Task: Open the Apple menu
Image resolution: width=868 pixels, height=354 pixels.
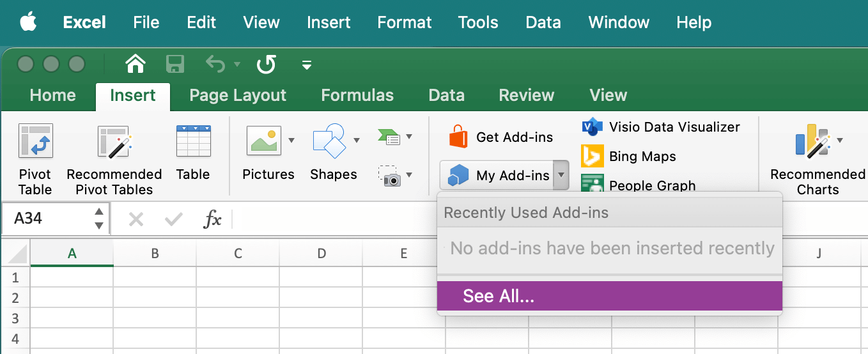Action: [28, 22]
